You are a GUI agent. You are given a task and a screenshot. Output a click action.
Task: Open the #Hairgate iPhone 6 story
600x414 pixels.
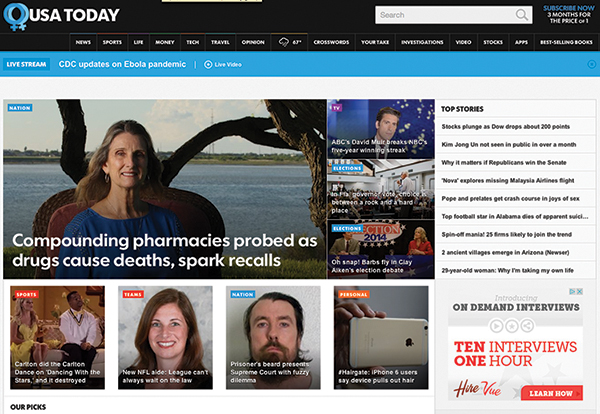pos(381,337)
